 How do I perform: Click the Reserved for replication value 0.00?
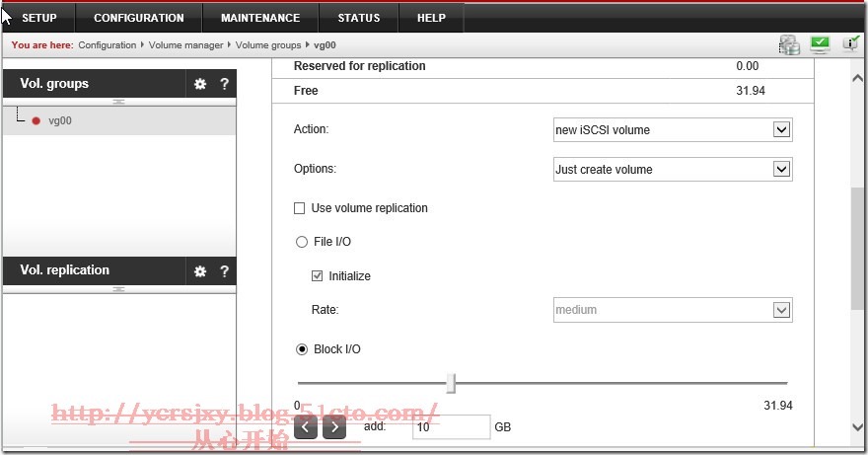[x=748, y=66]
